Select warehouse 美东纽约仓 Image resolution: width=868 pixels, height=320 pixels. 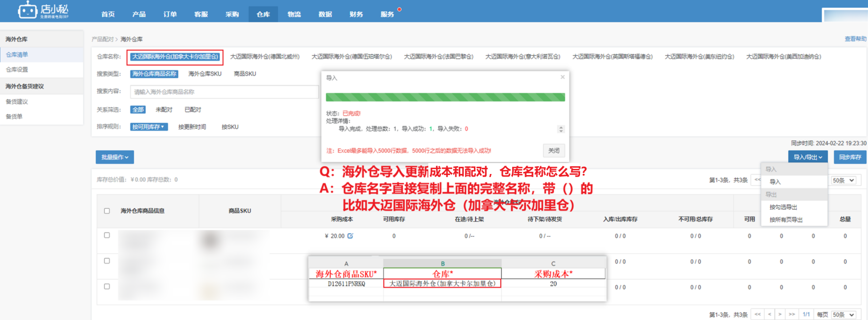[x=699, y=56]
